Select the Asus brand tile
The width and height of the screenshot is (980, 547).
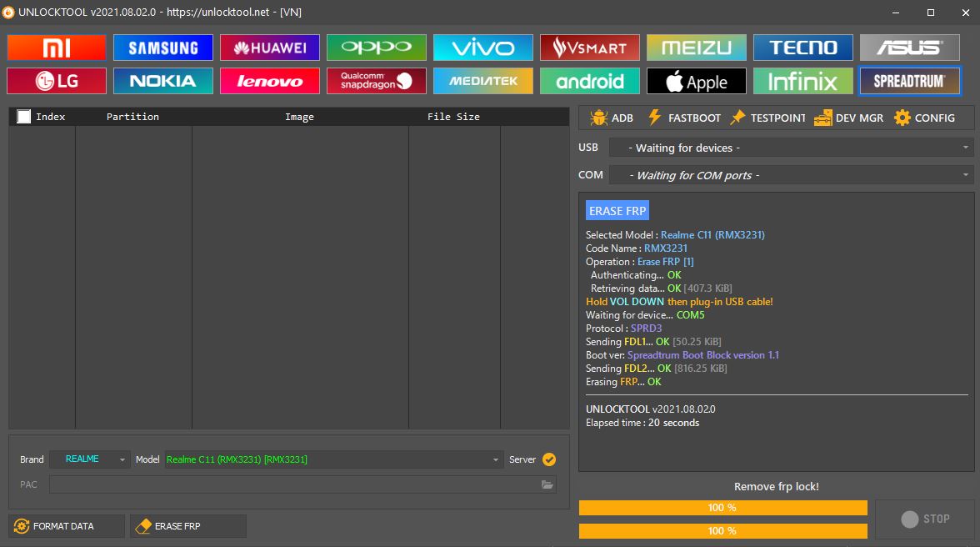coord(910,48)
